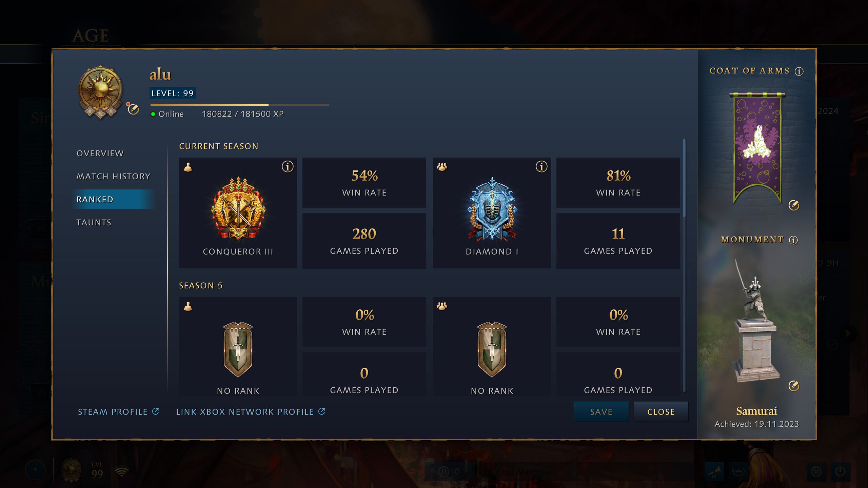
Task: Show Conqueror III rank info icon
Action: [288, 166]
